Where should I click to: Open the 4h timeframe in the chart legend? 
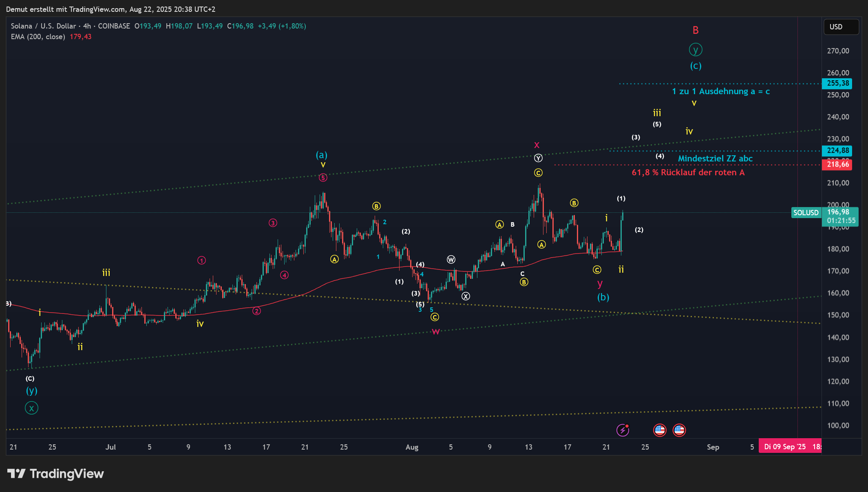(87, 26)
